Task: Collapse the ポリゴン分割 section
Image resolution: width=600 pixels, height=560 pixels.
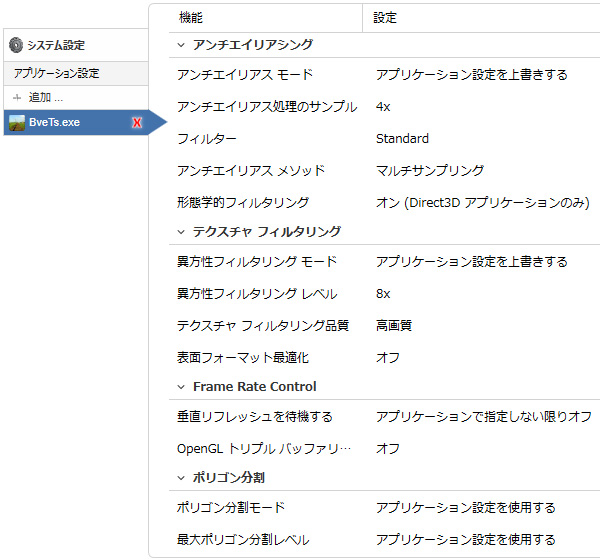Action: tap(181, 478)
